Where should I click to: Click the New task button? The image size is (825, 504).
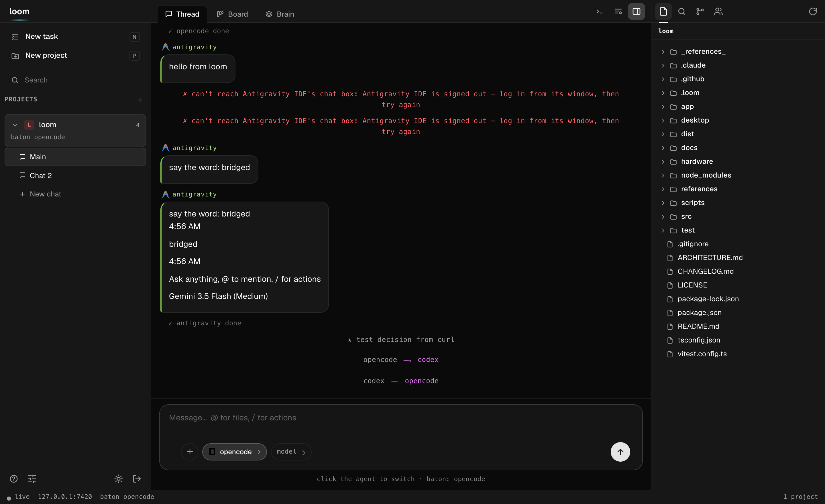[x=75, y=36]
